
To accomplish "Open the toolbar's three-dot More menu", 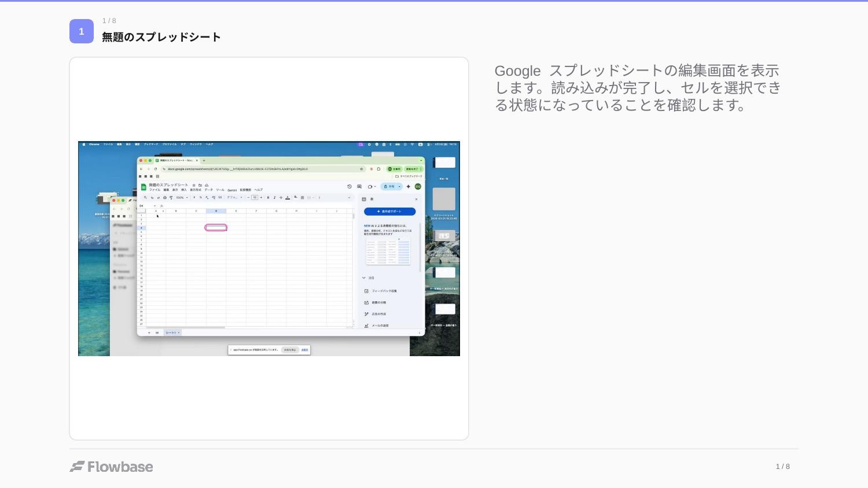I will point(319,198).
